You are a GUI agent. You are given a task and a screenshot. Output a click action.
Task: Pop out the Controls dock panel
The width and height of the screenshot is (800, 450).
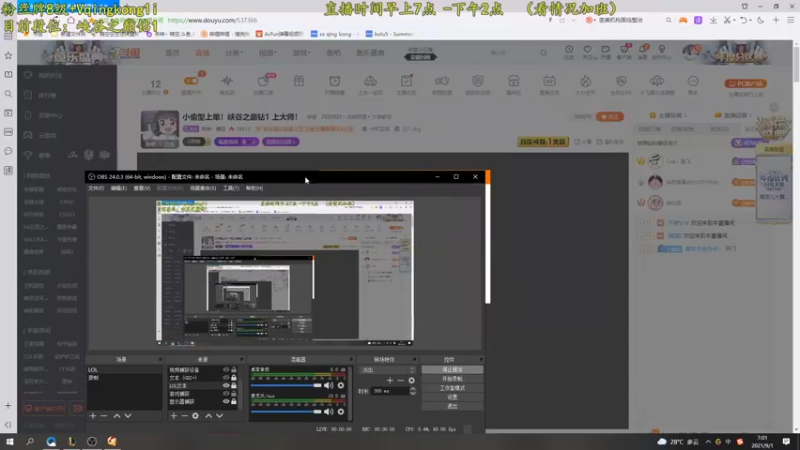coord(480,360)
